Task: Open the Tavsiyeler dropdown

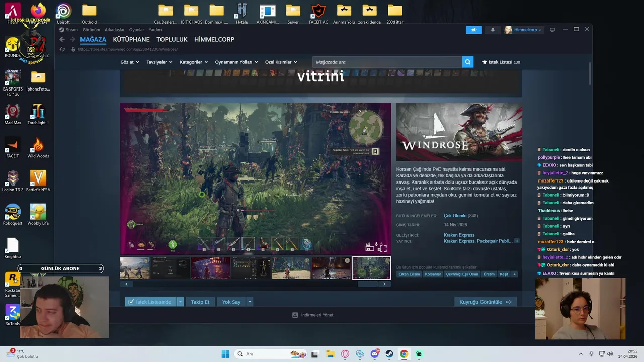Action: tap(159, 62)
